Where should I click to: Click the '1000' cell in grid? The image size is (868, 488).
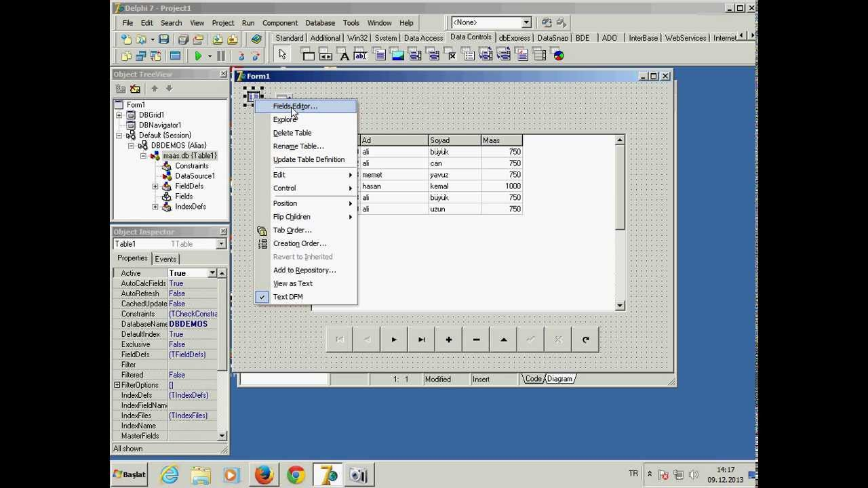(502, 186)
